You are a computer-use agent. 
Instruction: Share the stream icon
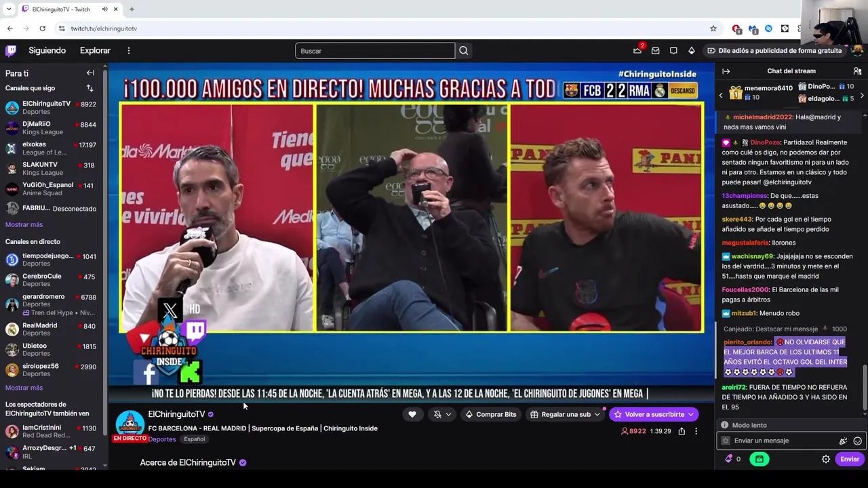click(682, 431)
